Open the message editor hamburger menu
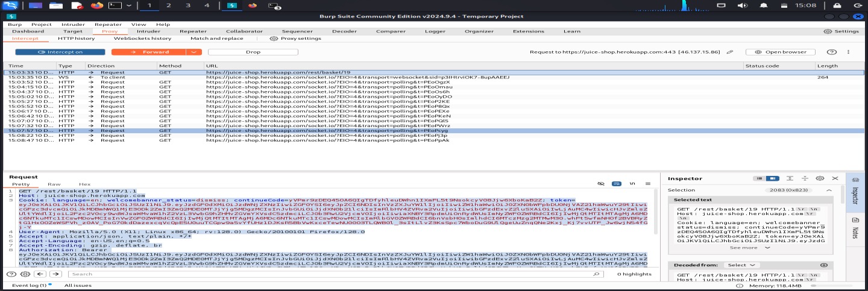Image resolution: width=868 pixels, height=291 pixels. [x=648, y=183]
